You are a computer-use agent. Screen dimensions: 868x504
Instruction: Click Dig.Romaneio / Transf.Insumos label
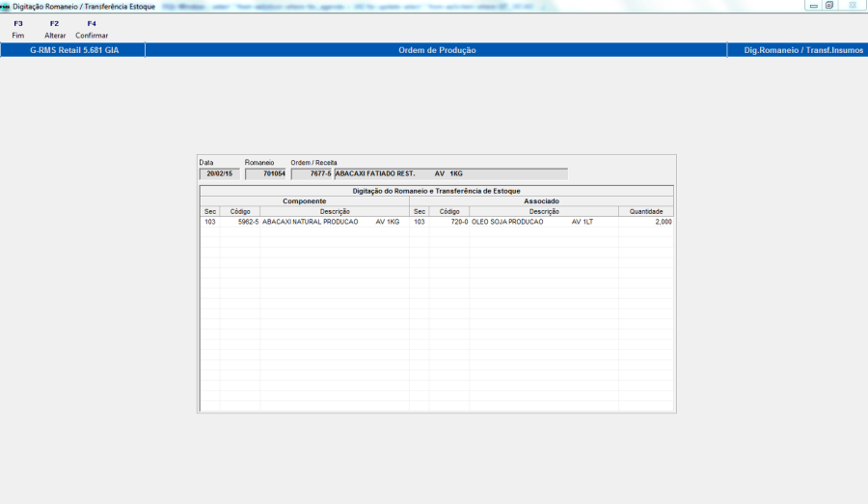tap(803, 50)
